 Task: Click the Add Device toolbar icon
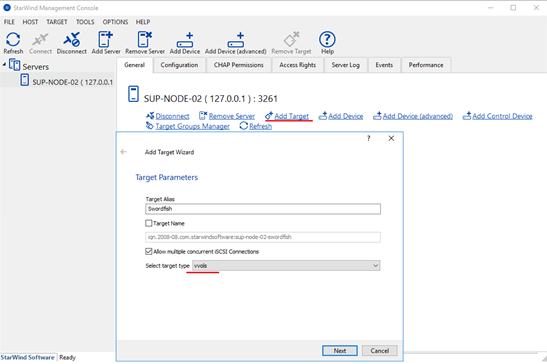(185, 43)
